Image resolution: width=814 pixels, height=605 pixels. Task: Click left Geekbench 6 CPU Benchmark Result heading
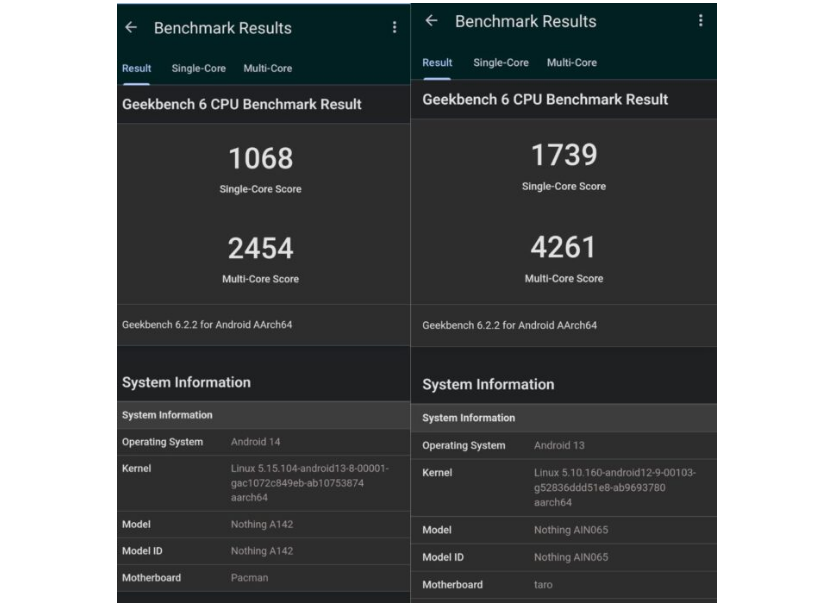[x=242, y=104]
